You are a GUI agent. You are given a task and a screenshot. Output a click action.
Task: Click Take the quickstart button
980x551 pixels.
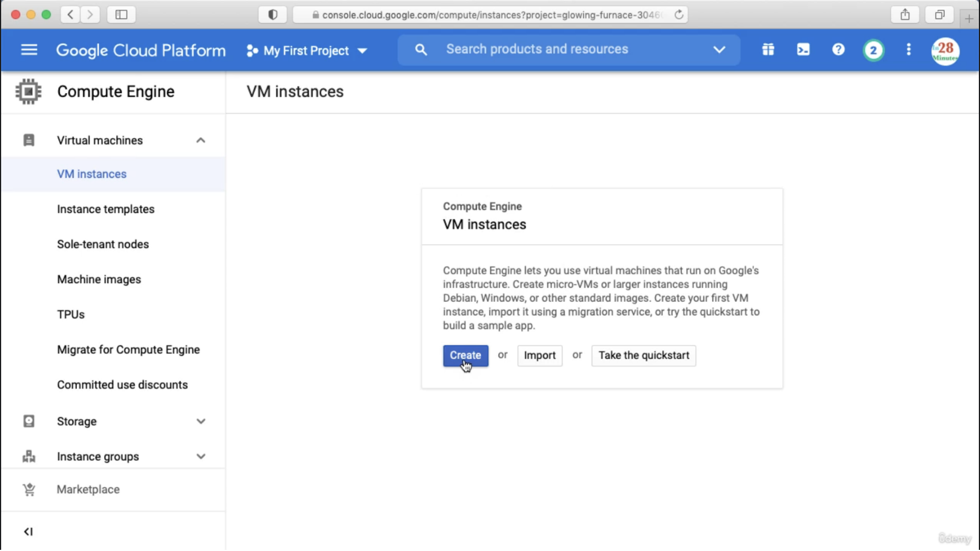(x=644, y=356)
